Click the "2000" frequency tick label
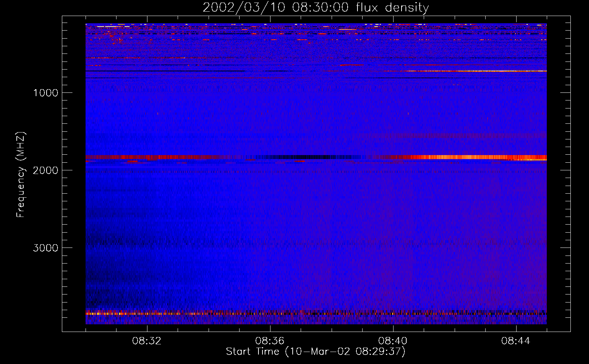Viewport: 589px width, 364px height. (x=46, y=170)
